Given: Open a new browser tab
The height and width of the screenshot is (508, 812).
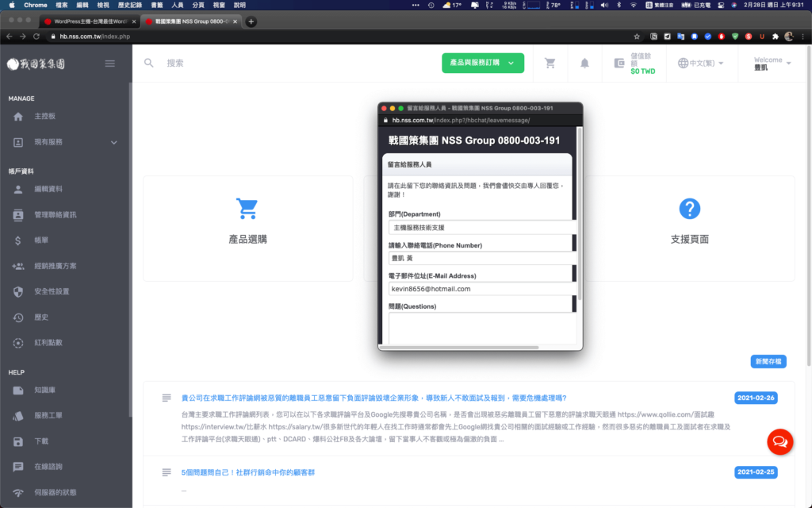Looking at the screenshot, I should [251, 21].
